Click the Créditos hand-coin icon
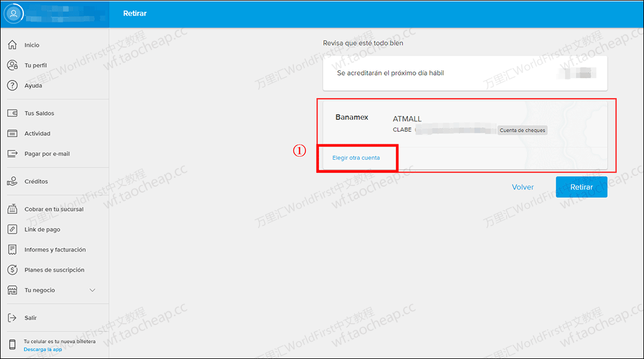This screenshot has width=644, height=359. click(x=13, y=181)
